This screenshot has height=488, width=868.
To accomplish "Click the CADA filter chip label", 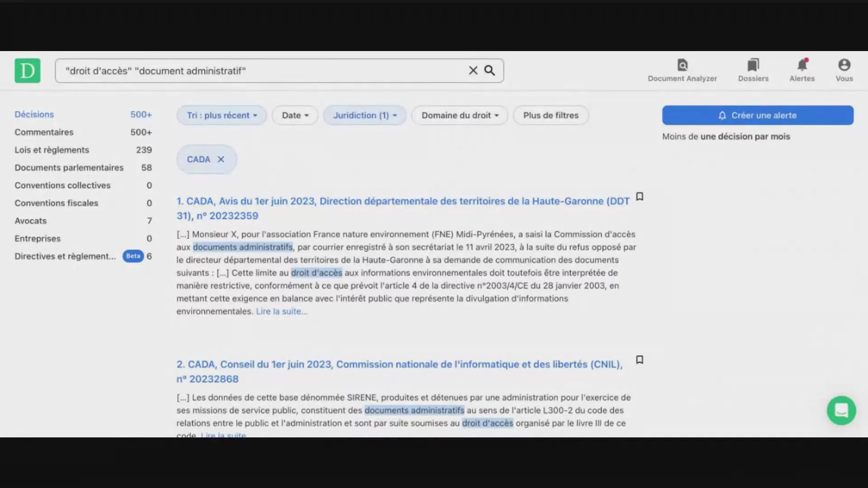I will [x=198, y=159].
